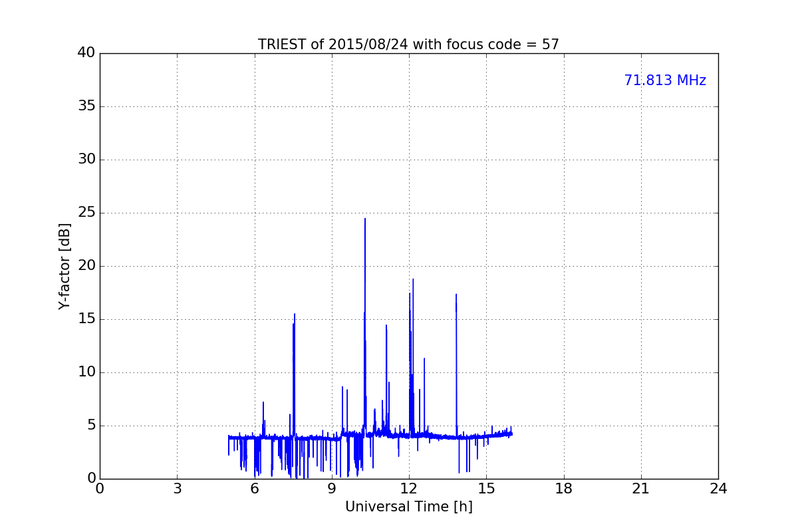798x532 pixels.
Task: Click the y-axis tick label '30'
Action: tap(86, 160)
